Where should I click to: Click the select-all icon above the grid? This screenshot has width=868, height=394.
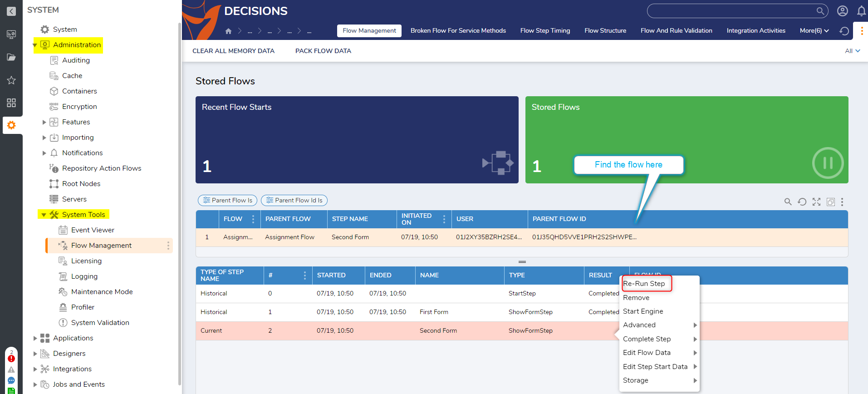(831, 202)
